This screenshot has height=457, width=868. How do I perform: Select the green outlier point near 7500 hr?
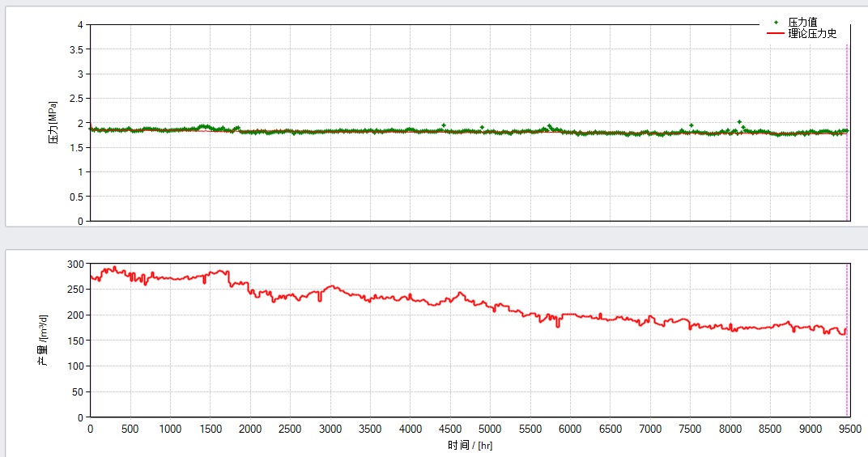pos(691,125)
